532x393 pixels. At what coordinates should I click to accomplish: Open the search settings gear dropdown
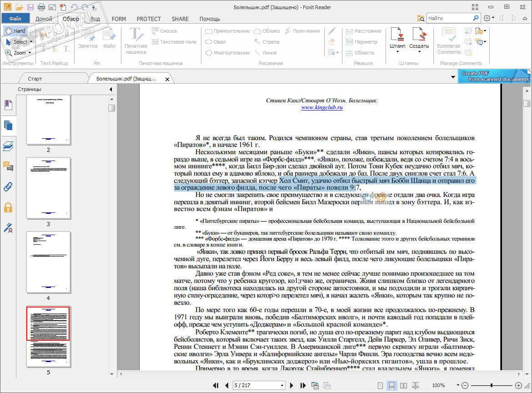[488, 18]
